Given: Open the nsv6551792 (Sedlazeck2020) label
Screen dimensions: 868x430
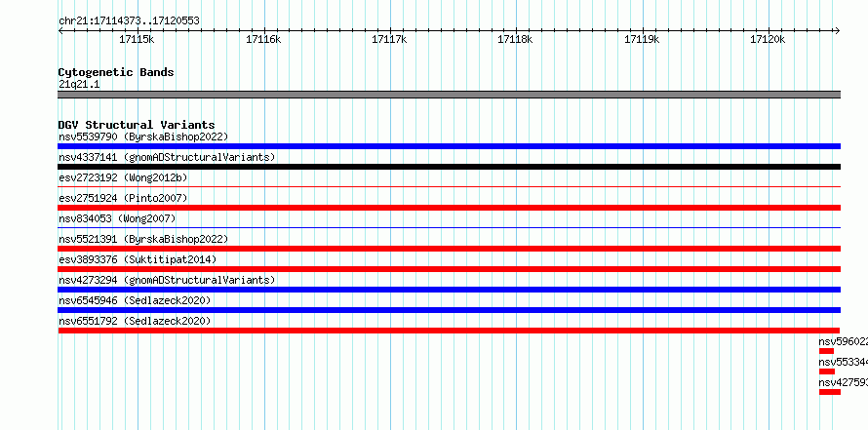Looking at the screenshot, I should [135, 321].
